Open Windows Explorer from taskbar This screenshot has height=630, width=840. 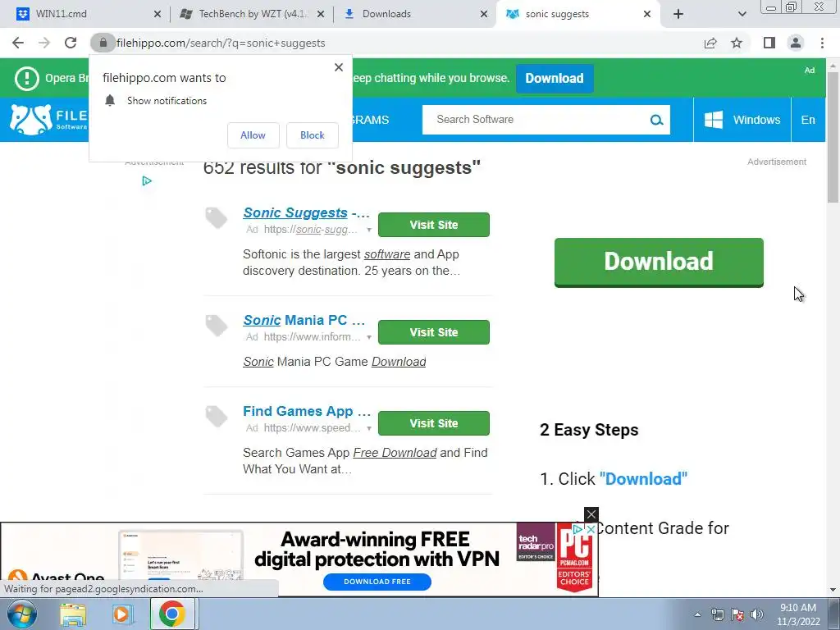tap(73, 614)
